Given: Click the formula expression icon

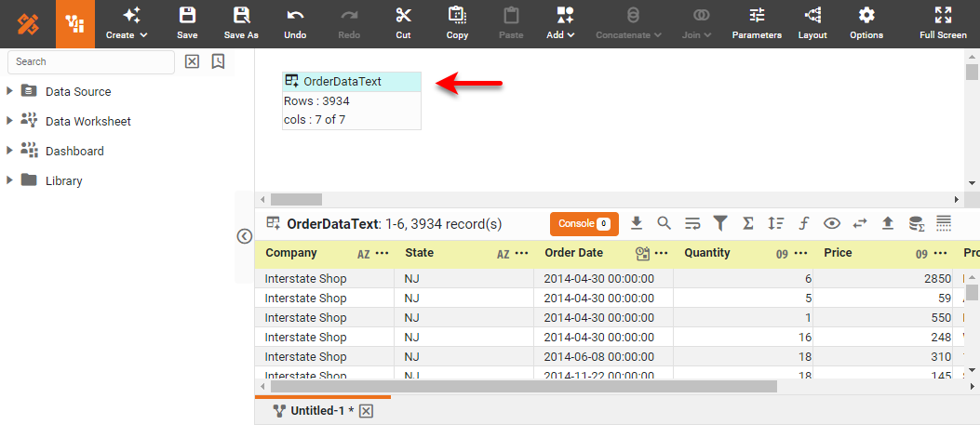Looking at the screenshot, I should [x=804, y=223].
